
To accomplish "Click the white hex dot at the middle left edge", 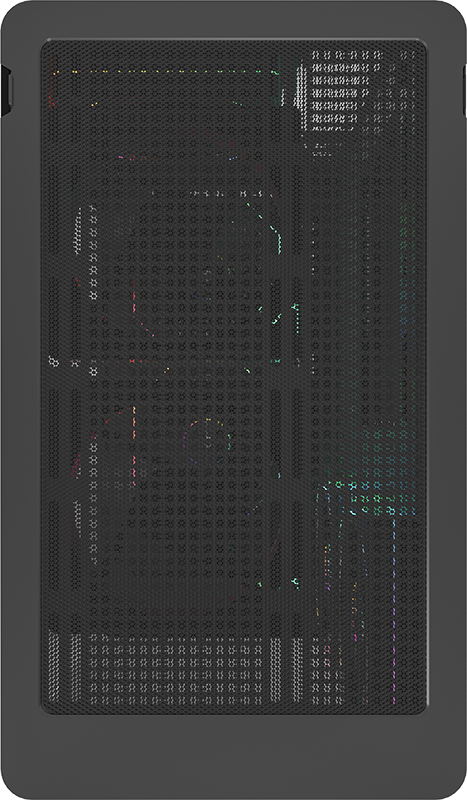I will coord(53,362).
